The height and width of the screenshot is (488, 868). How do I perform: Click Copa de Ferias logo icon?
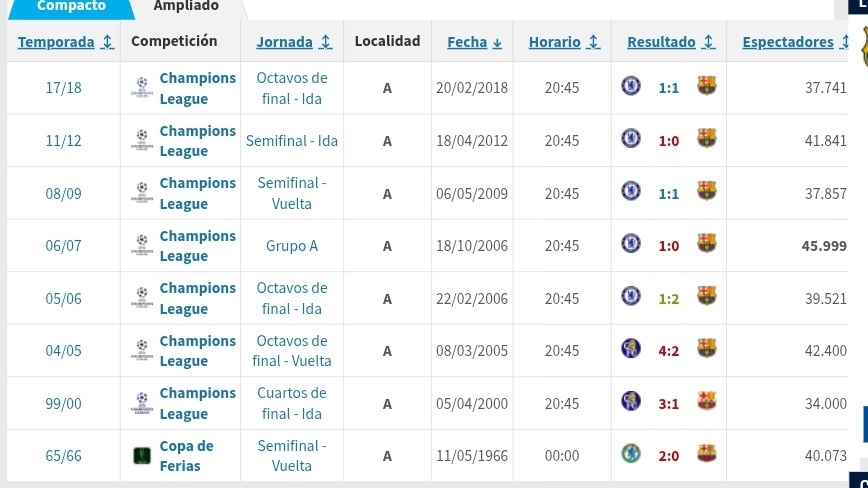[x=142, y=456]
